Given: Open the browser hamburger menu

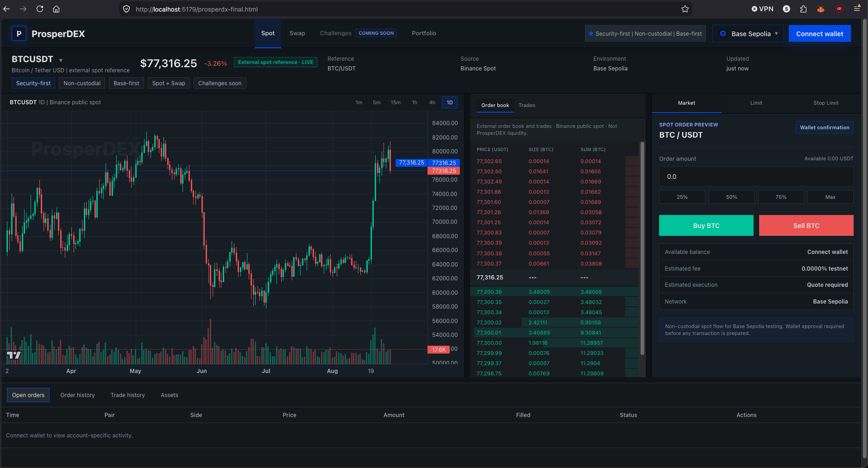Looking at the screenshot, I should pyautogui.click(x=857, y=9).
